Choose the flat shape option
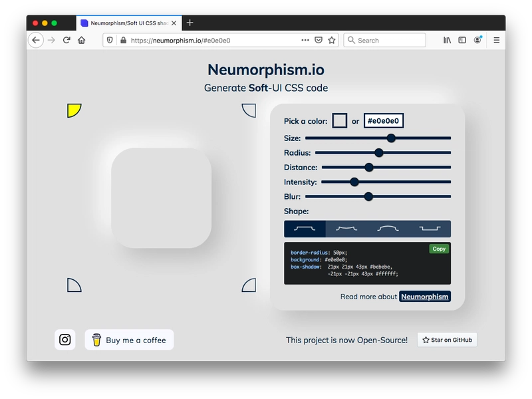This screenshot has width=532, height=399. (x=305, y=229)
